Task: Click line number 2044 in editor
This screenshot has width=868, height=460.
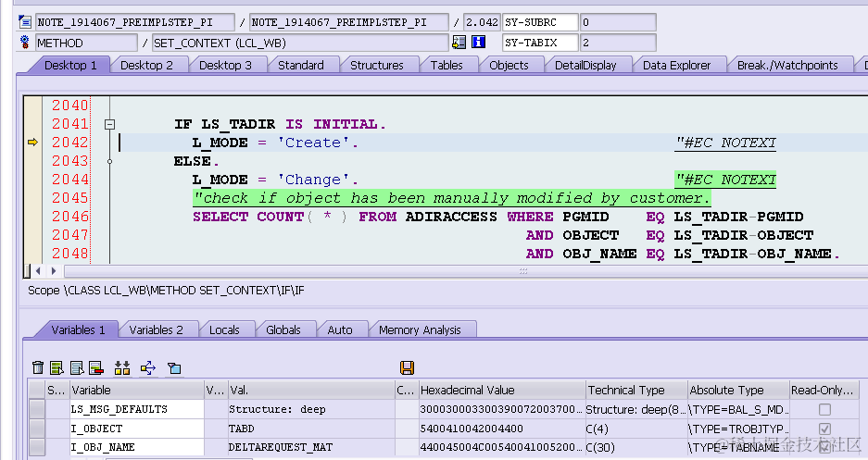Action: (69, 180)
